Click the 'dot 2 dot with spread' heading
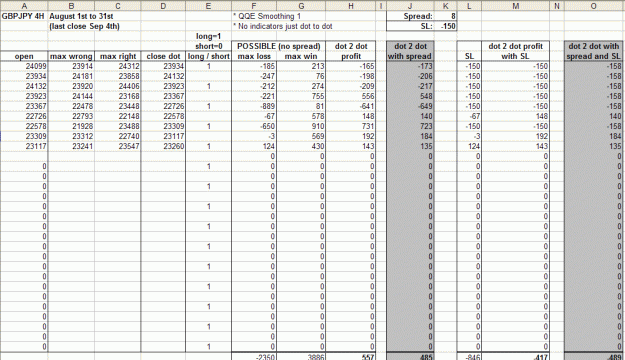 (x=410, y=51)
